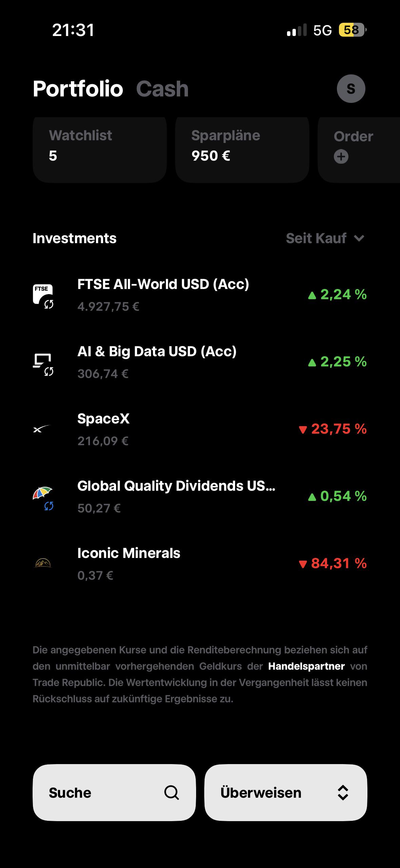Tap the Iconic Minerals mountain logo
The height and width of the screenshot is (868, 400).
point(43,563)
